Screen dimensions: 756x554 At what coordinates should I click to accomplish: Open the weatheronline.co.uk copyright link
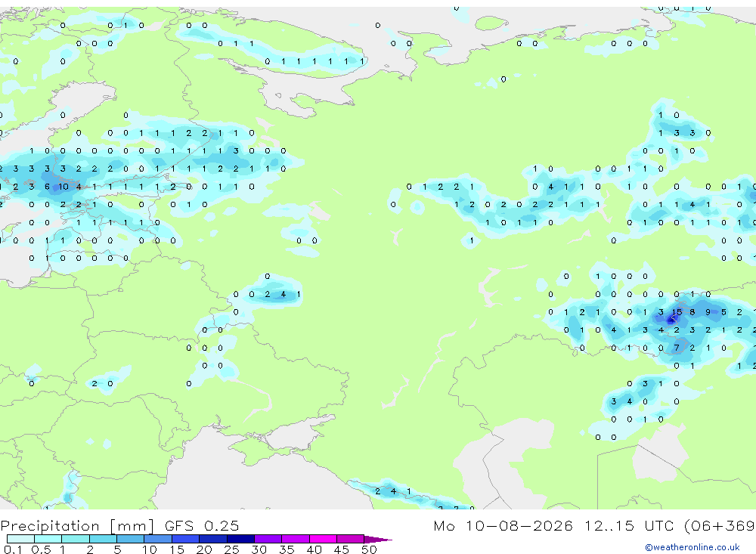692,547
